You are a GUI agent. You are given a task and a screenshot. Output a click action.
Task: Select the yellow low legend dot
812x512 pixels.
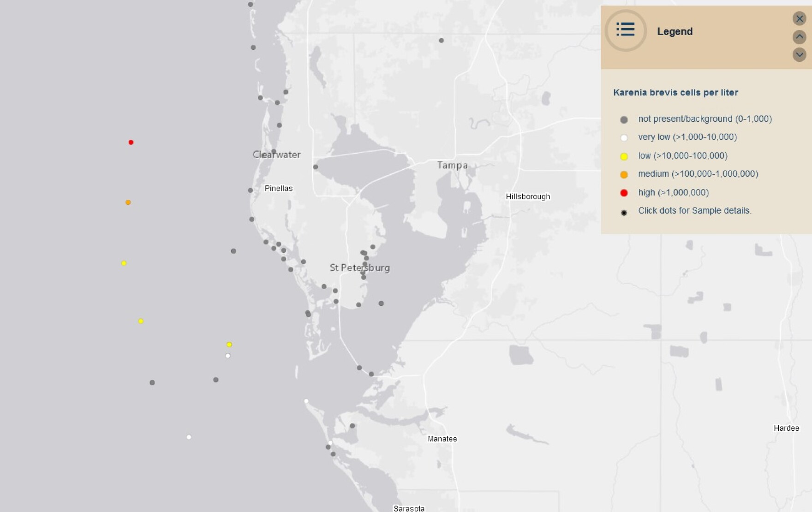pyautogui.click(x=625, y=155)
